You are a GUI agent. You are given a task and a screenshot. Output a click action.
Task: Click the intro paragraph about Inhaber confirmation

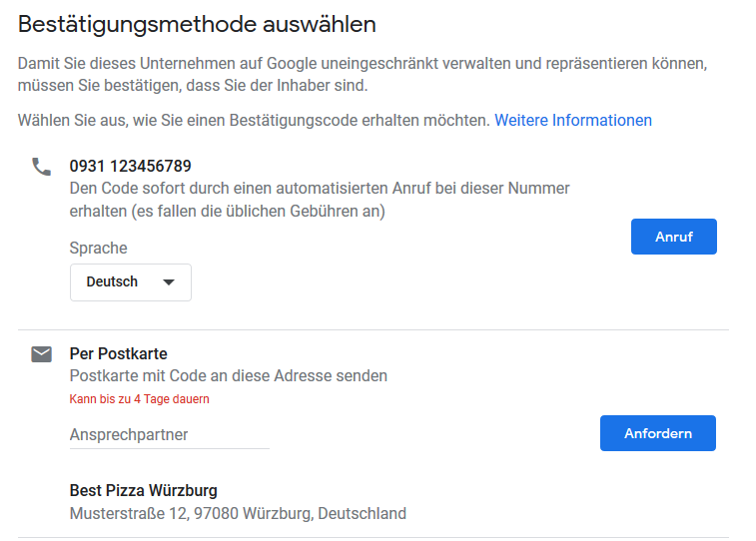click(x=362, y=75)
